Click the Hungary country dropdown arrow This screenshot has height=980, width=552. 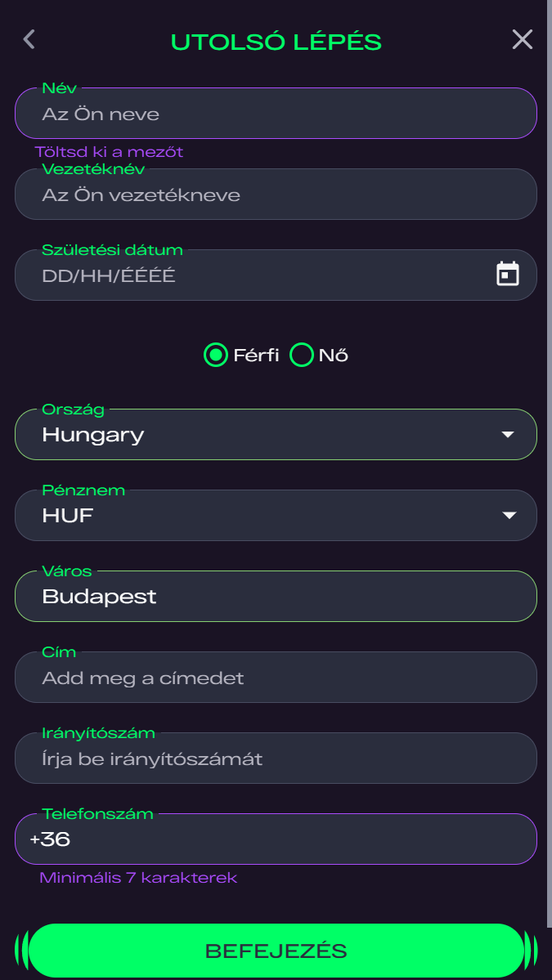point(508,435)
